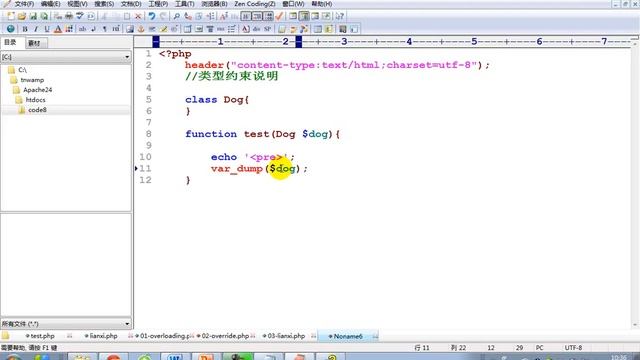Toggle word wrap in toolbar
Image resolution: width=640 pixels, height=360 pixels.
click(x=246, y=16)
